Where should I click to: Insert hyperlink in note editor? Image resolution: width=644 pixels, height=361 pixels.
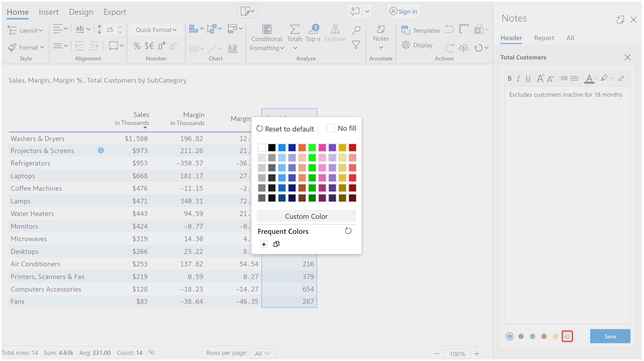pos(621,79)
